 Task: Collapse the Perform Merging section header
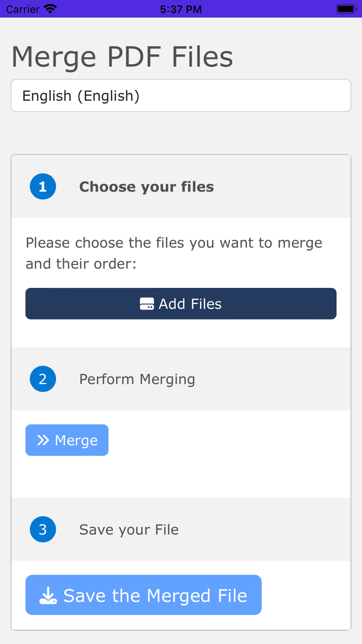coord(137,378)
